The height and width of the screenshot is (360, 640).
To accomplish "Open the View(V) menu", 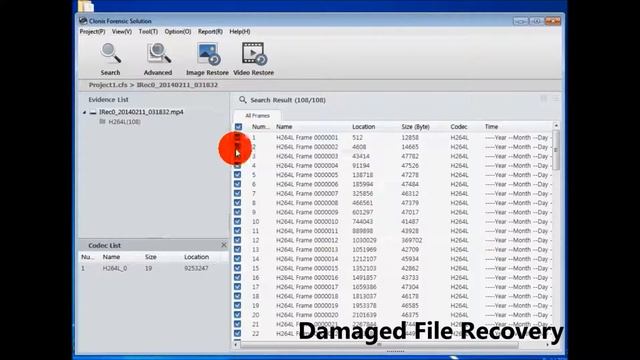I will click(122, 31).
